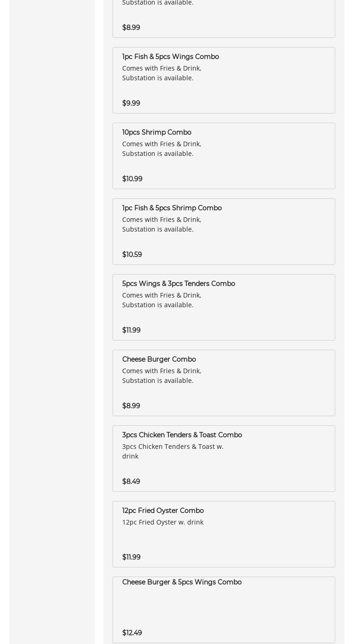Image resolution: width=362 pixels, height=644 pixels.
Task: Open Cheese Burger & 5pcs Wings Combo
Action: pos(182,582)
